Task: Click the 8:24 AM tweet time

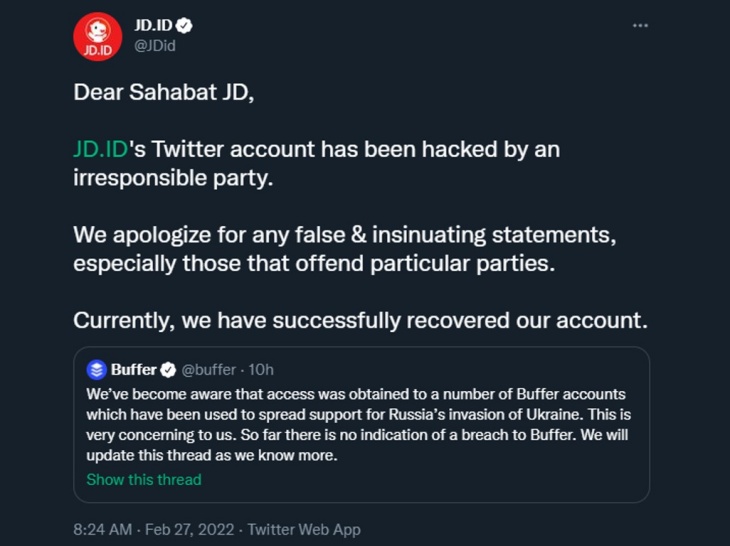Action: click(105, 529)
